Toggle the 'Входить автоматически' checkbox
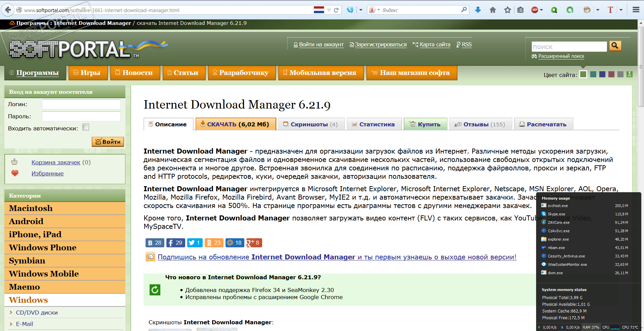 coord(86,127)
